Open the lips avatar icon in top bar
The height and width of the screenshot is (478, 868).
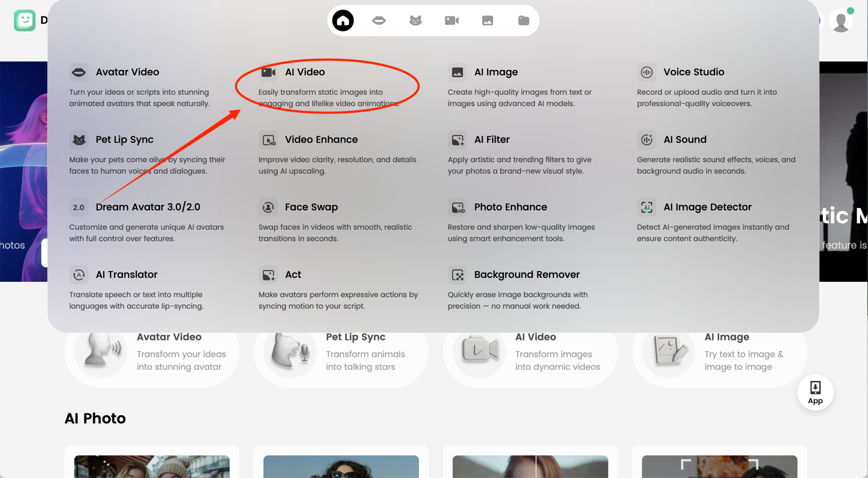379,20
